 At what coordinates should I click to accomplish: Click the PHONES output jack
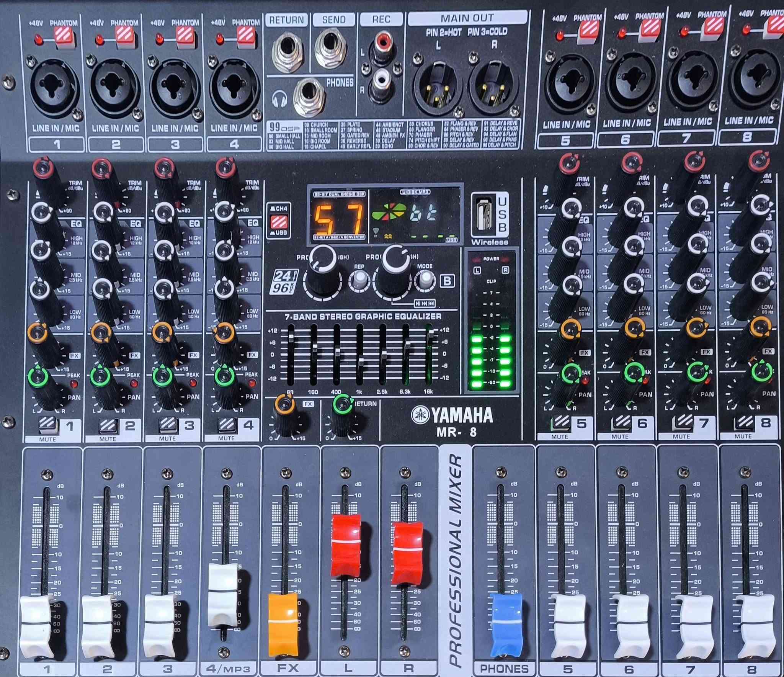tap(309, 97)
